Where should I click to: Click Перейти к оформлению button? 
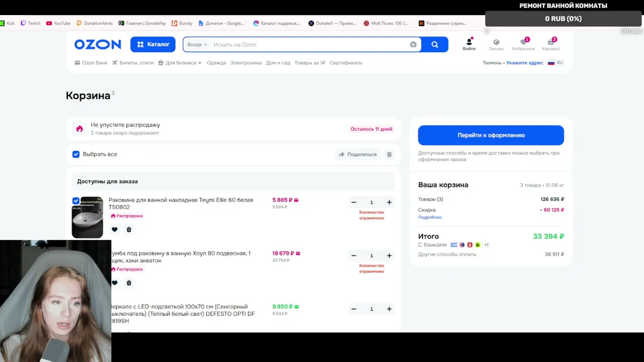491,135
